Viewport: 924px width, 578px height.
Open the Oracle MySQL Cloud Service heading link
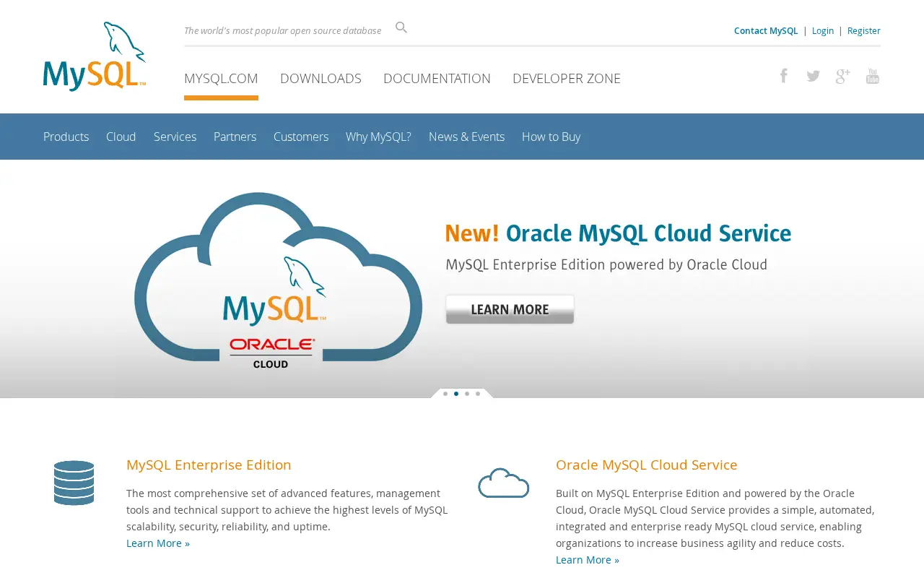coord(647,465)
